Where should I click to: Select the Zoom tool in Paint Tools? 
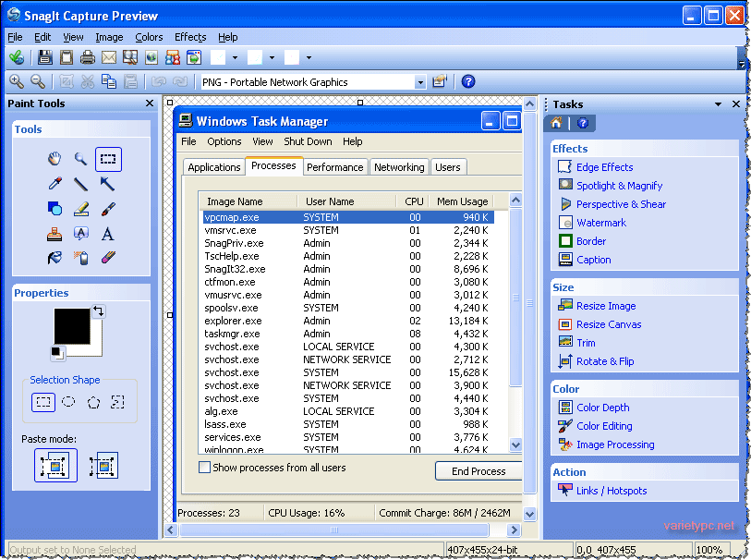[x=80, y=159]
